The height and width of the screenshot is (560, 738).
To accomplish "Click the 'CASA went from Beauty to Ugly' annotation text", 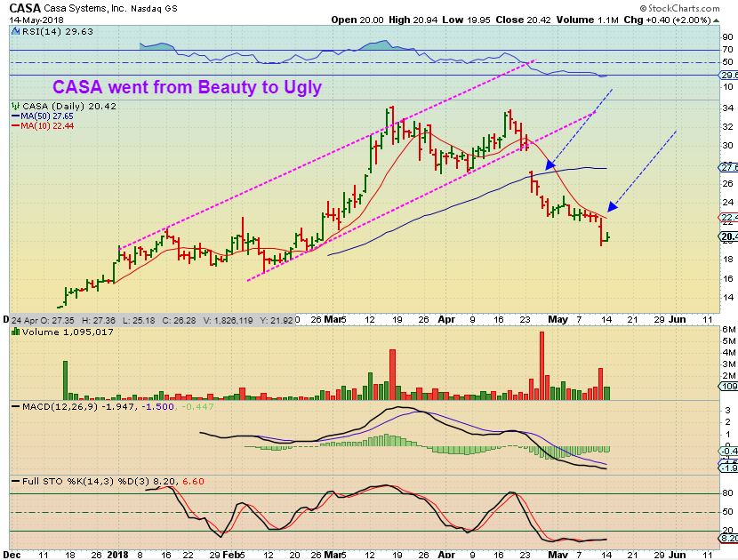I will click(187, 87).
